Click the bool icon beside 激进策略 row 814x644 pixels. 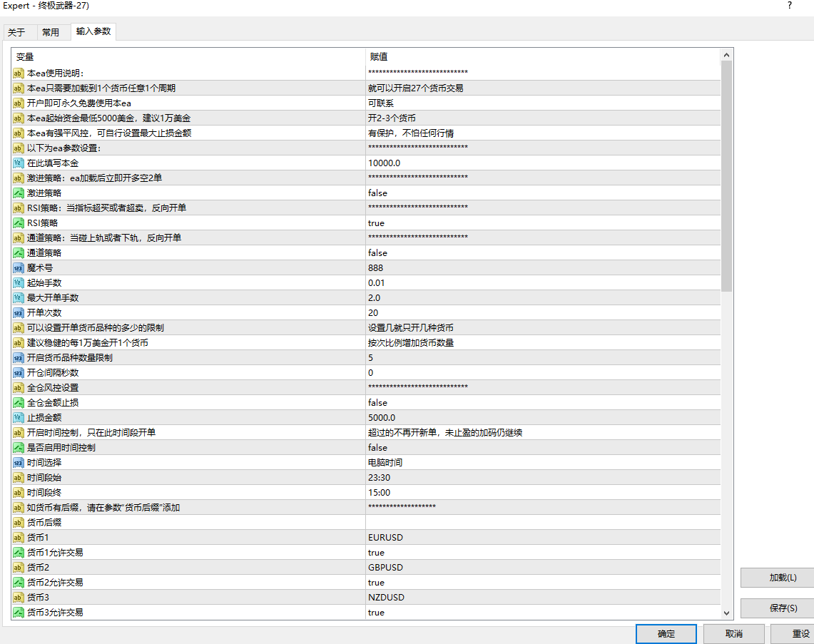(x=18, y=193)
